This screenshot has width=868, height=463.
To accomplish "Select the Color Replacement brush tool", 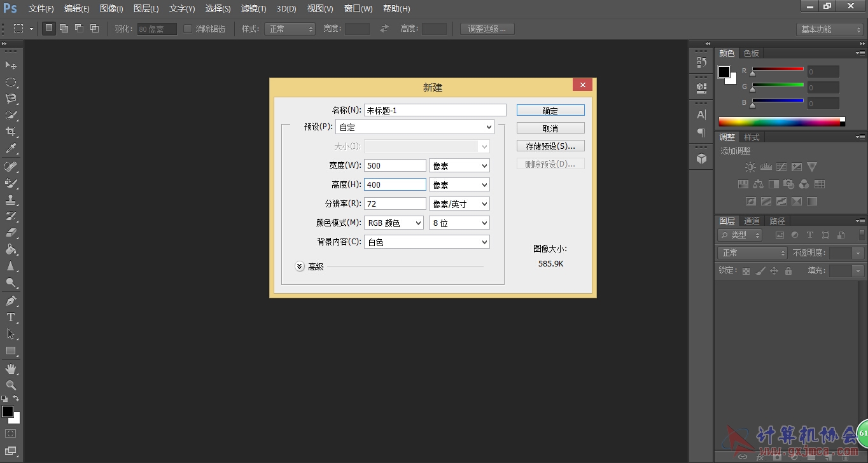I will (x=11, y=183).
